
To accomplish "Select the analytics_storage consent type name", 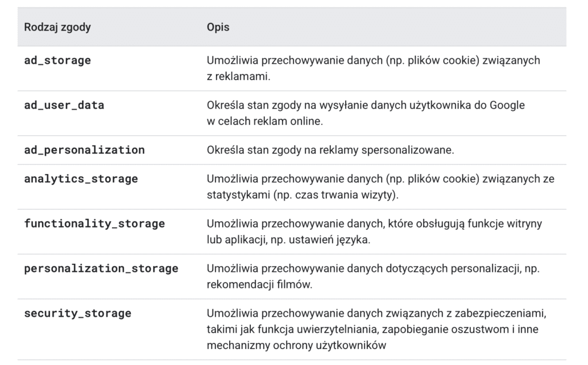I will pyautogui.click(x=81, y=179).
